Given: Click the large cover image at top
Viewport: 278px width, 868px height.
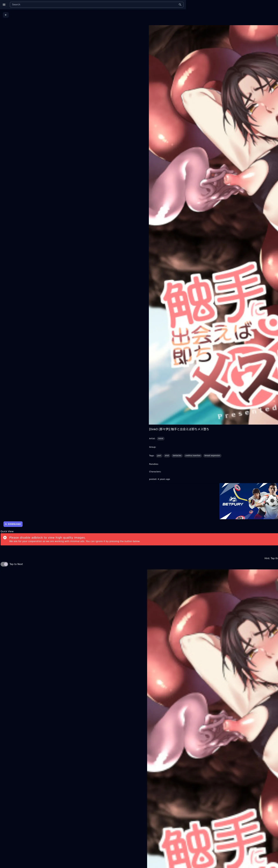Looking at the screenshot, I should (x=213, y=225).
